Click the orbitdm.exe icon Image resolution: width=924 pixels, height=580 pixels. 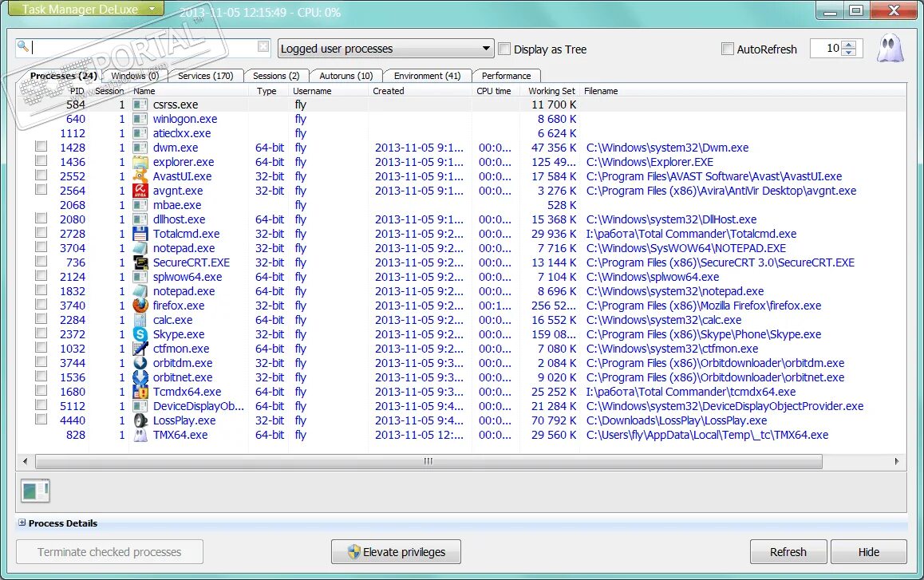(x=140, y=363)
